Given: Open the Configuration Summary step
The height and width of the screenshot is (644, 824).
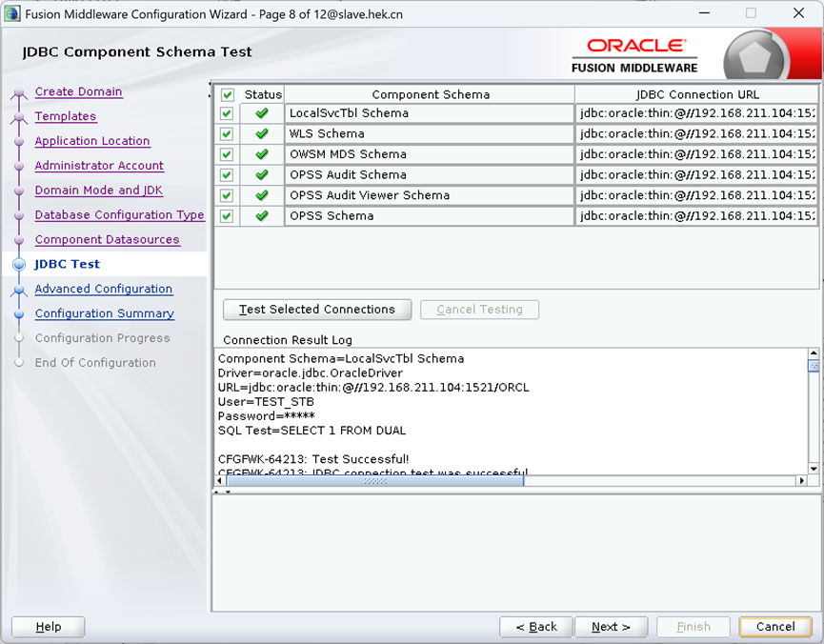Looking at the screenshot, I should click(x=105, y=313).
